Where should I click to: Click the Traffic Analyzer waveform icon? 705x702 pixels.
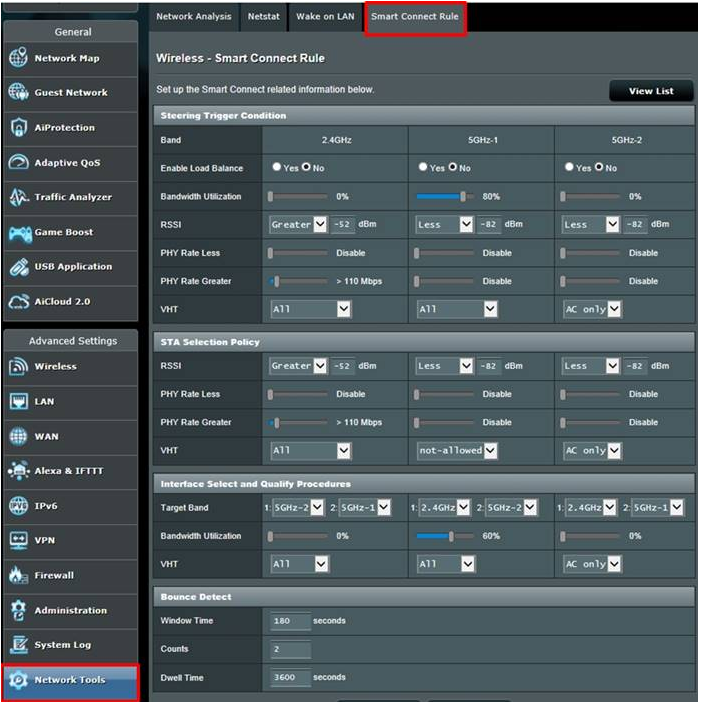pyautogui.click(x=18, y=197)
